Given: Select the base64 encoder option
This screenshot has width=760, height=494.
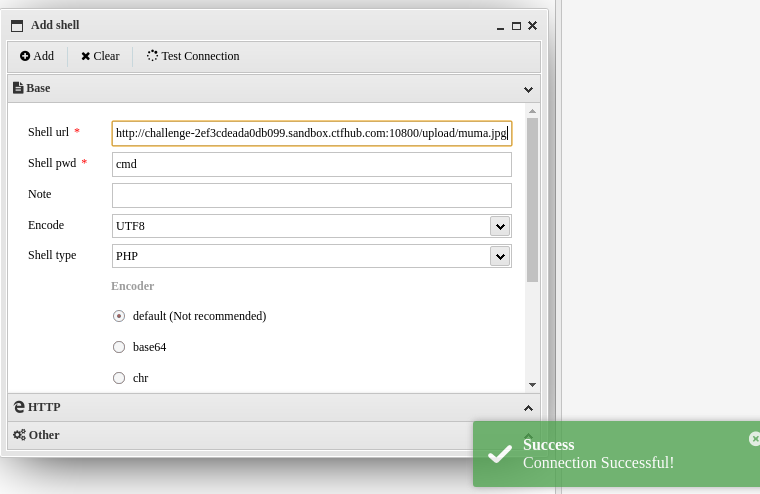Looking at the screenshot, I should pyautogui.click(x=119, y=347).
